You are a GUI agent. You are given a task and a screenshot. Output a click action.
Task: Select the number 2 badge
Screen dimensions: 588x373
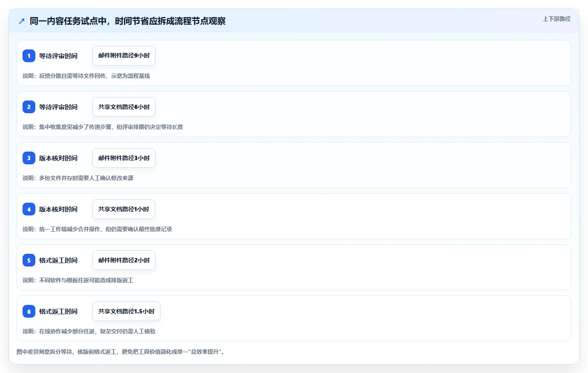coord(29,107)
